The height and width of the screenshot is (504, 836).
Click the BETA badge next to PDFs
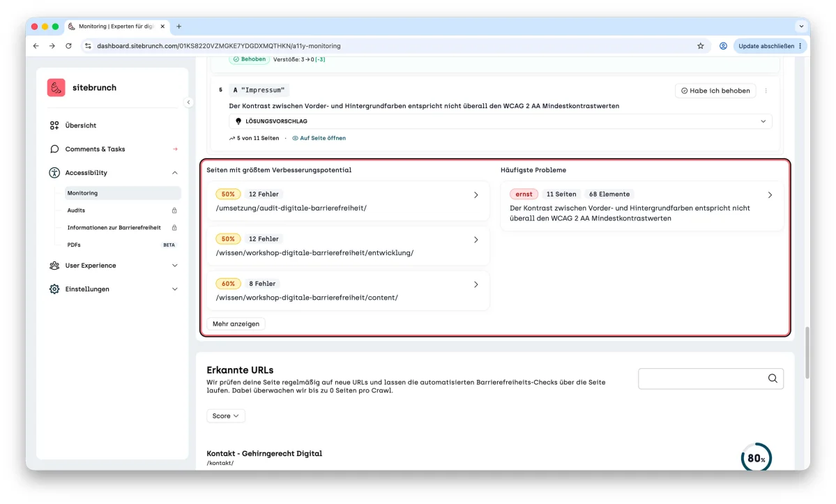pyautogui.click(x=169, y=245)
